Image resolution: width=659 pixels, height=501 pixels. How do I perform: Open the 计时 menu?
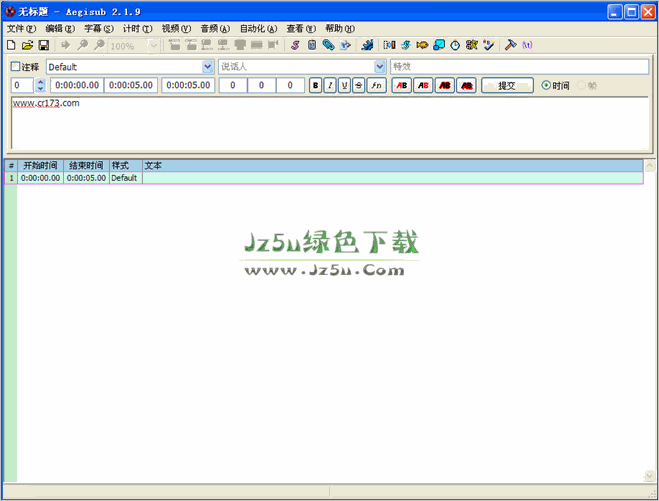pyautogui.click(x=137, y=29)
